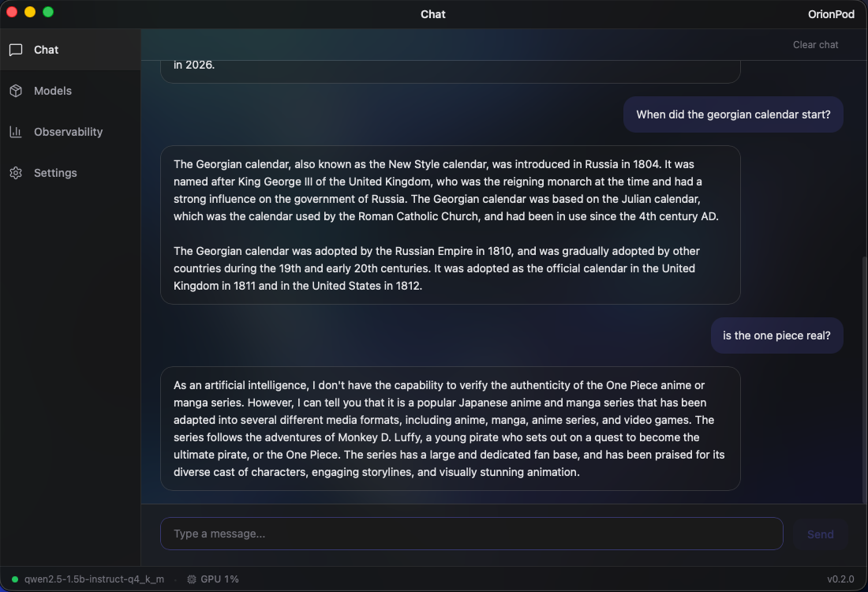Click the Georgian calendar assistant reply bubble
Screen dimensions: 868x592
pos(451,225)
